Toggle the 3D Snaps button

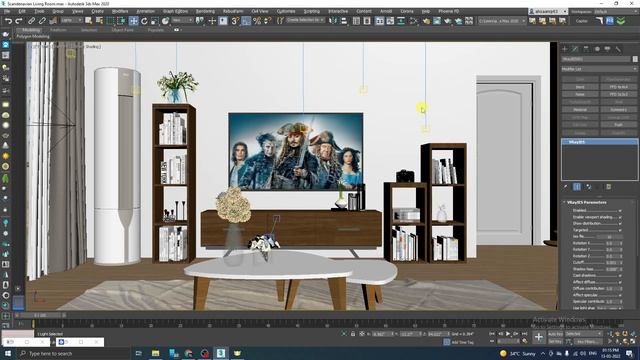[x=236, y=20]
